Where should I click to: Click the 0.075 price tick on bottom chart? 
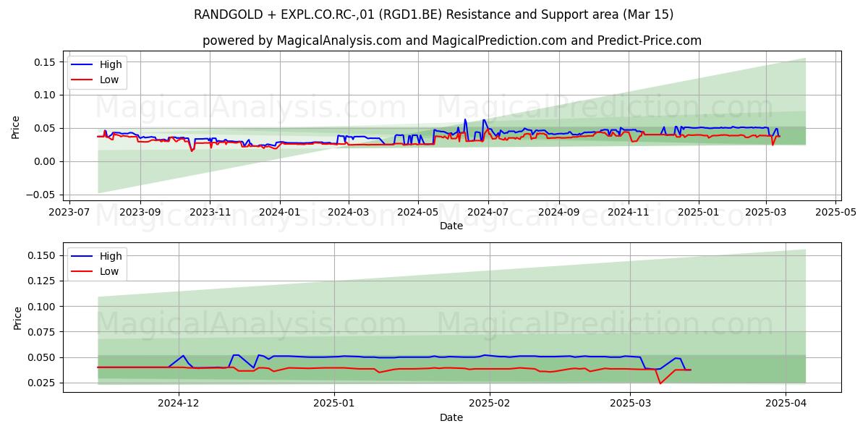(x=43, y=332)
